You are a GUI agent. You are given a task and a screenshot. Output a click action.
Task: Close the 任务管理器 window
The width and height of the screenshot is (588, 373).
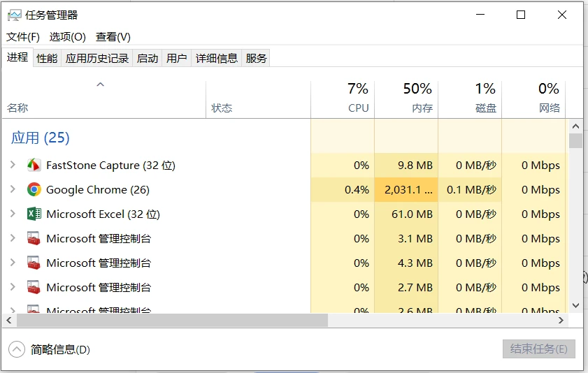[x=561, y=15]
